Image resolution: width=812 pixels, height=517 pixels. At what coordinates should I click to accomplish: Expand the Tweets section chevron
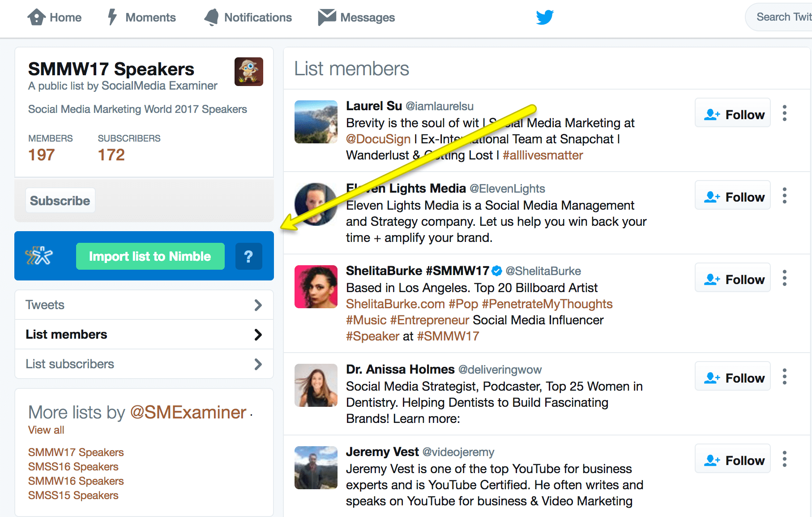coord(258,305)
